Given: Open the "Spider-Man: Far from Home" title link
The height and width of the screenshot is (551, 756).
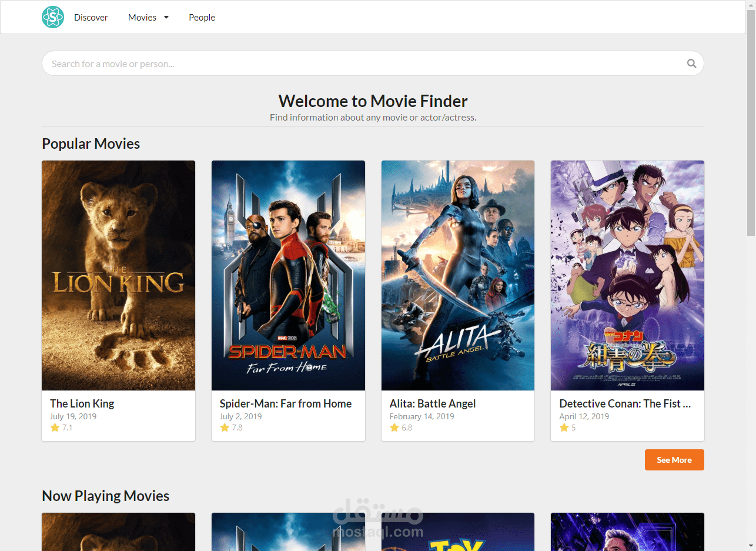Looking at the screenshot, I should 286,403.
